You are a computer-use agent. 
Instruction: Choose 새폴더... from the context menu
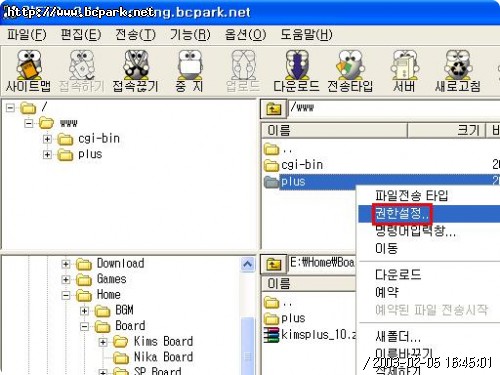pyautogui.click(x=398, y=336)
